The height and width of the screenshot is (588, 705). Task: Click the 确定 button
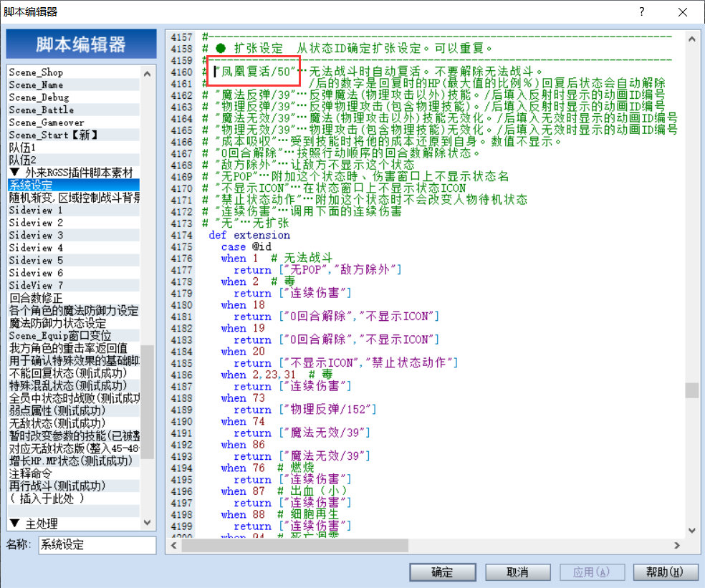tap(443, 572)
